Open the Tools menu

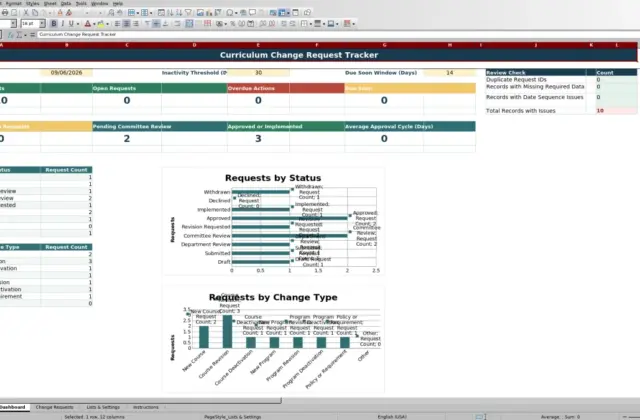[81, 3]
